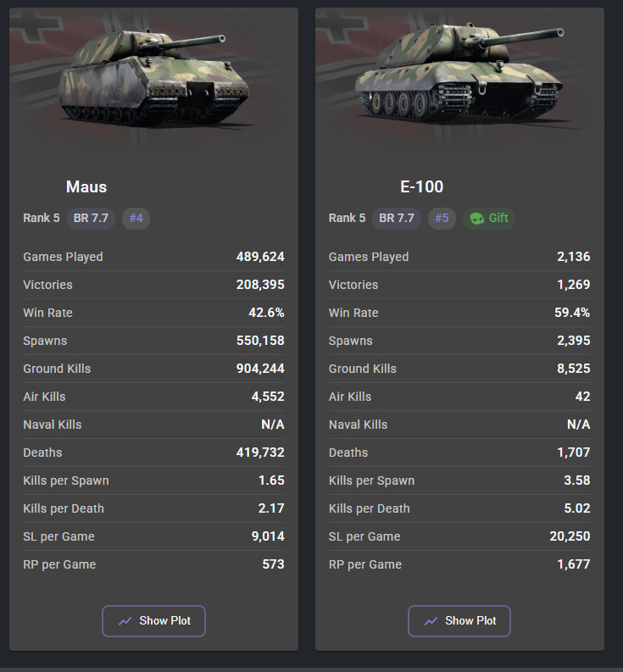Select the BR 7.7 badge on the Maus card

point(91,218)
